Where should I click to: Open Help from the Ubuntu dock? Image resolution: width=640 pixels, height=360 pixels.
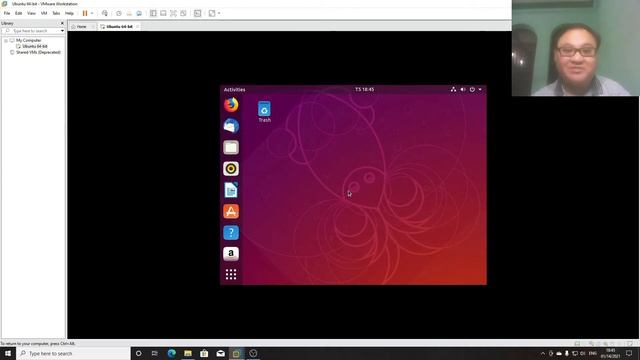click(231, 233)
